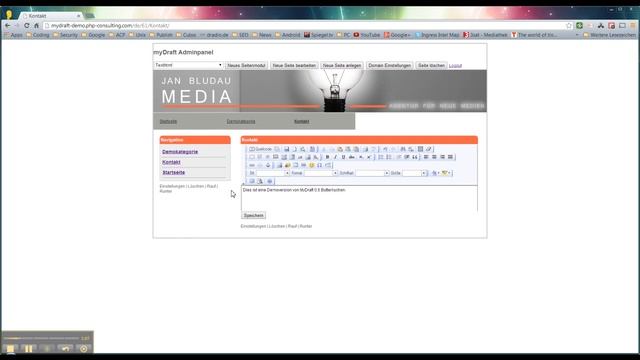This screenshot has height=360, width=640.
Task: Click the About editor icon
Action: 269,181
